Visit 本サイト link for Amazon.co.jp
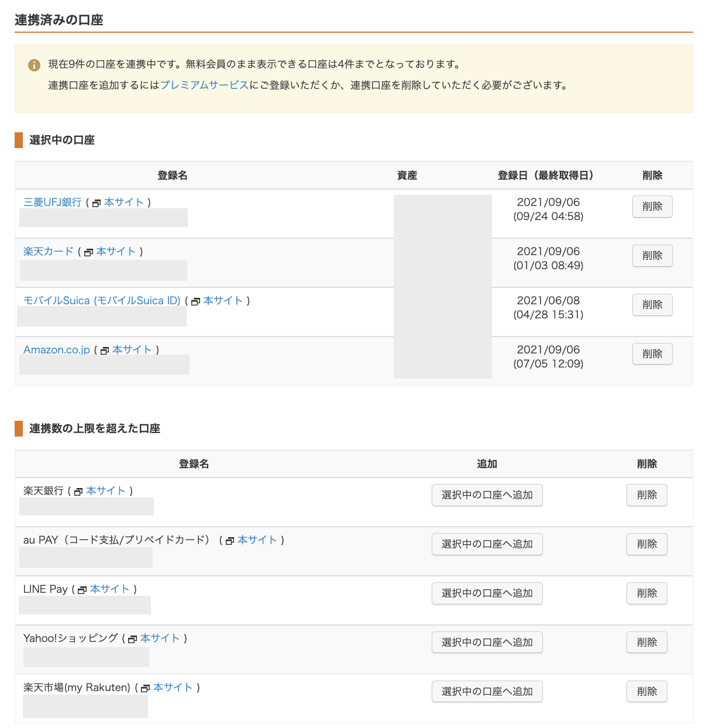 pyautogui.click(x=132, y=350)
